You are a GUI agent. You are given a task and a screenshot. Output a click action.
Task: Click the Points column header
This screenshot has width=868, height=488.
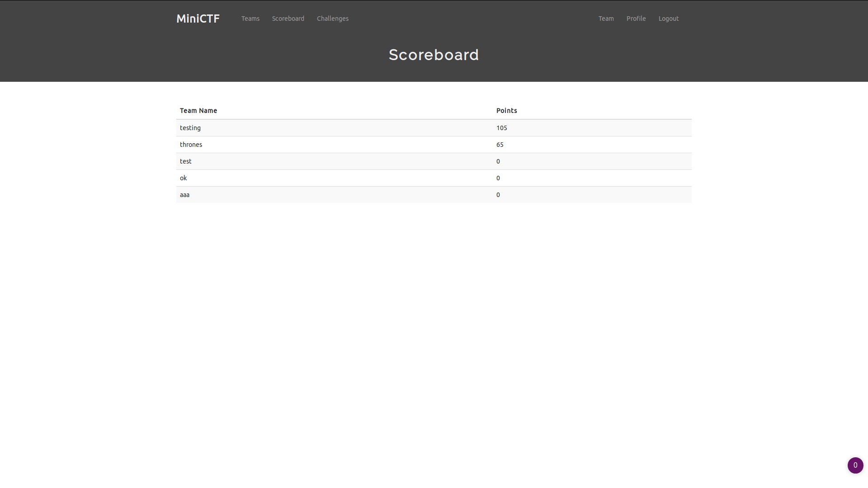[x=506, y=111]
